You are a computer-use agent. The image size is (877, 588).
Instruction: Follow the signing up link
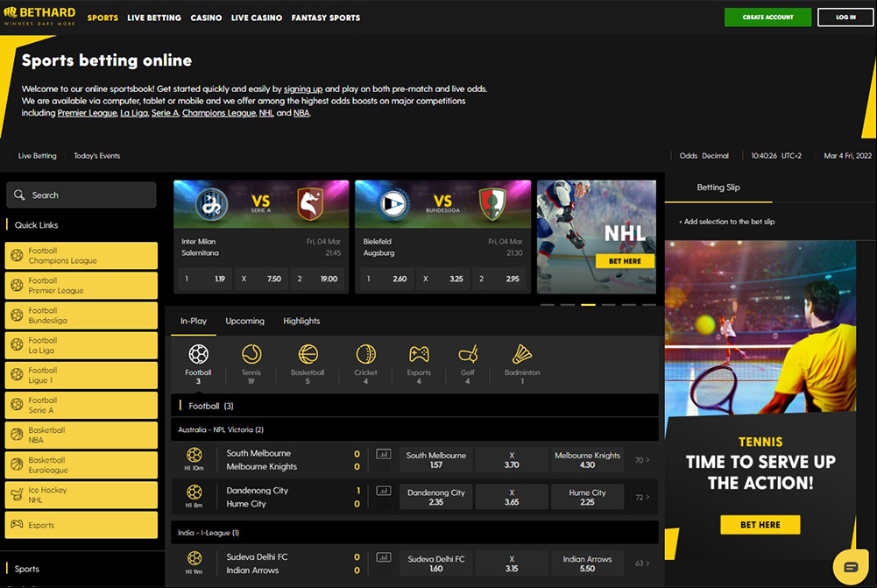pyautogui.click(x=303, y=89)
